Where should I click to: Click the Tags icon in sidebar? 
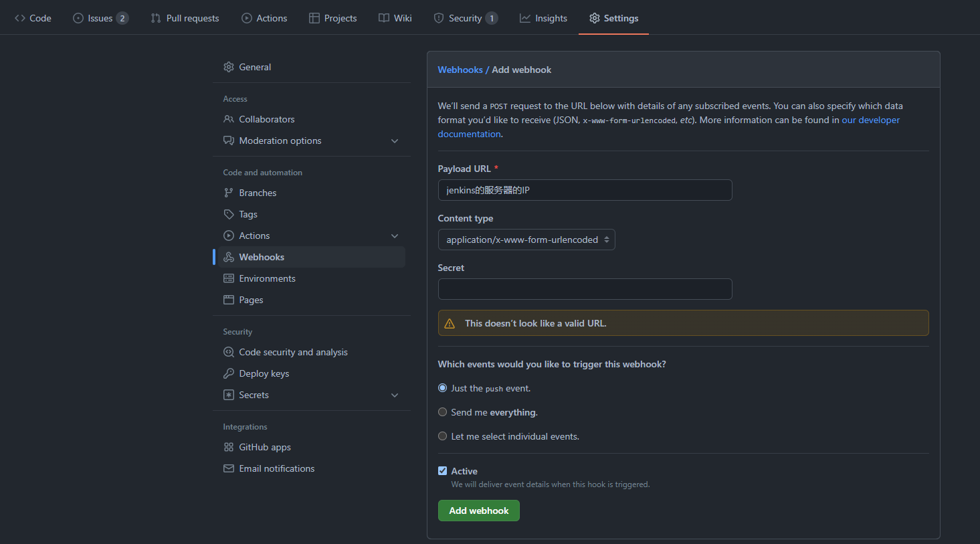click(x=229, y=214)
